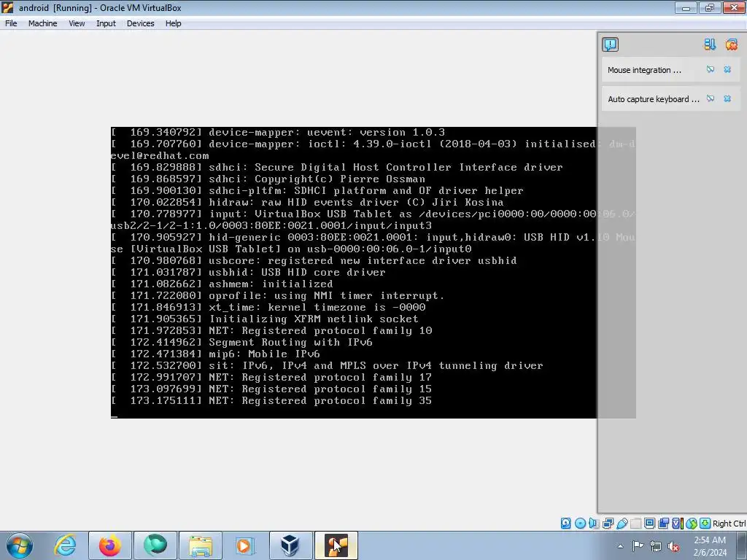
Task: Click the Action Center flag tray icon
Action: click(638, 546)
